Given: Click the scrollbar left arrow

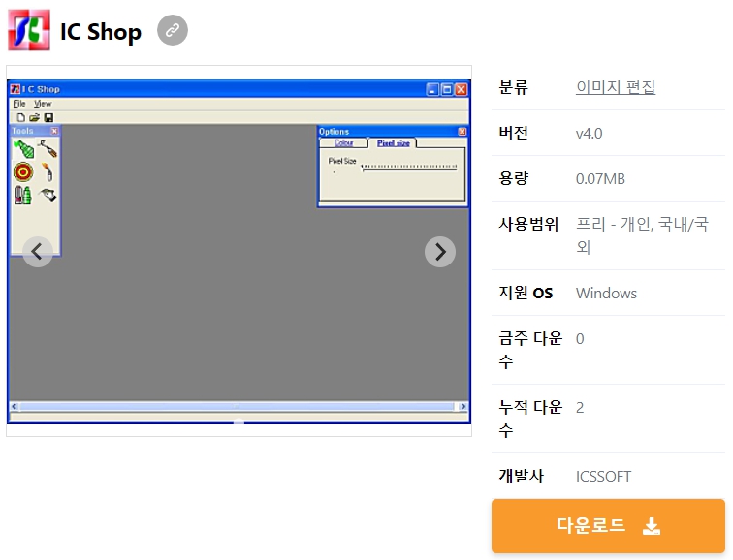Looking at the screenshot, I should pos(15,406).
